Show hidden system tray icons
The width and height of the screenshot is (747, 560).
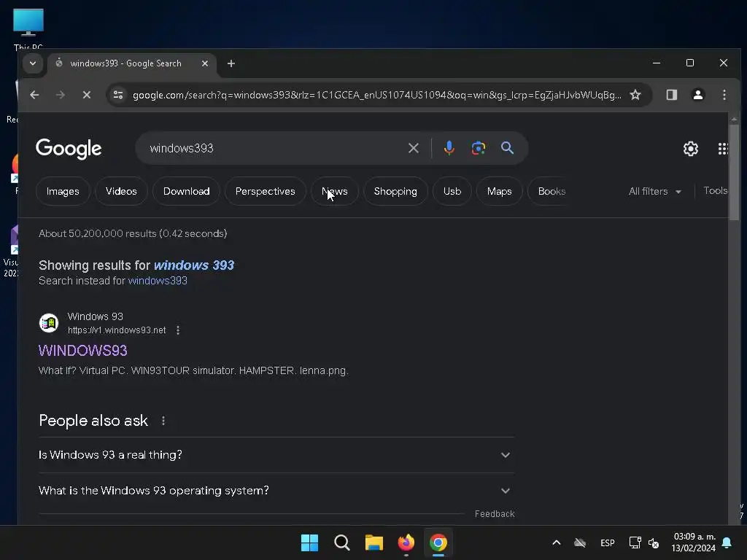coord(556,542)
